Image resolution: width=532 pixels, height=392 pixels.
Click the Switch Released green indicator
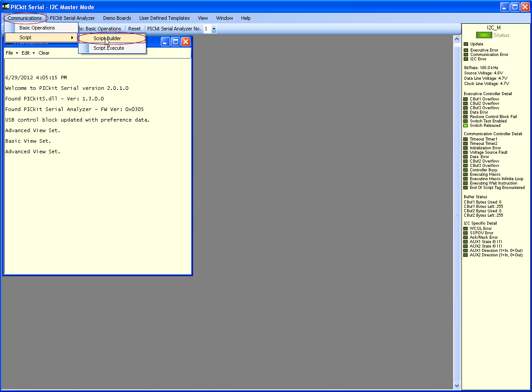click(465, 125)
